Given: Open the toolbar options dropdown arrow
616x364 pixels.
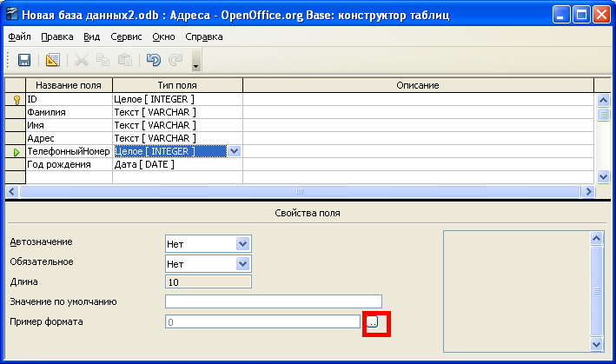Looking at the screenshot, I should [196, 60].
